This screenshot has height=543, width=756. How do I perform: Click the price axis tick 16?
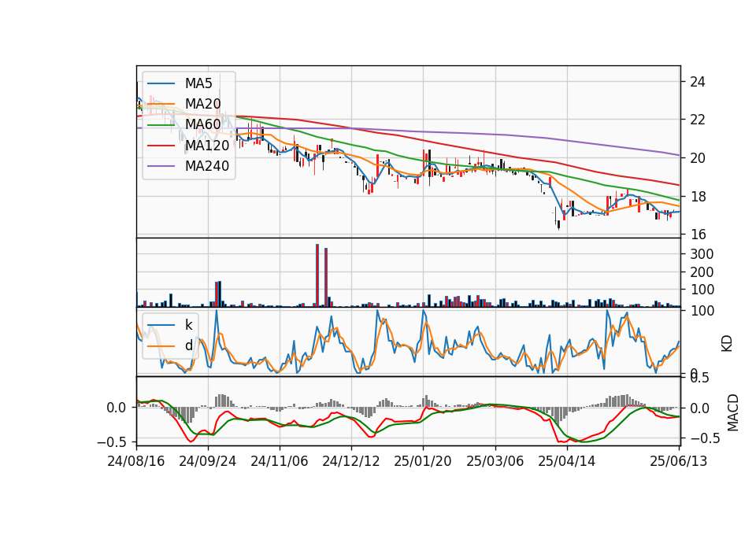tap(697, 235)
